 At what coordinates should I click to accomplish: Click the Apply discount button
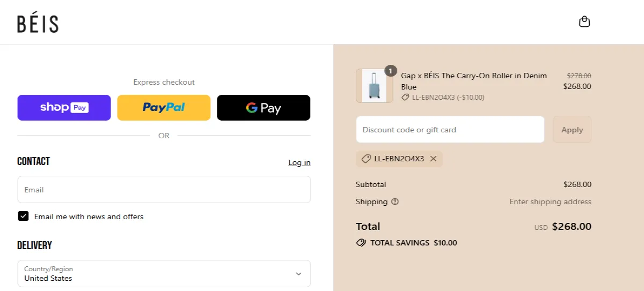(572, 130)
